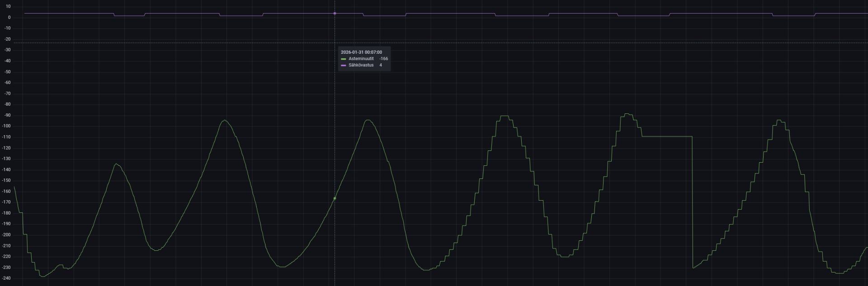Click the tooltip timestamp 2026-01-31 00:07:00
The image size is (868, 286).
pos(361,52)
